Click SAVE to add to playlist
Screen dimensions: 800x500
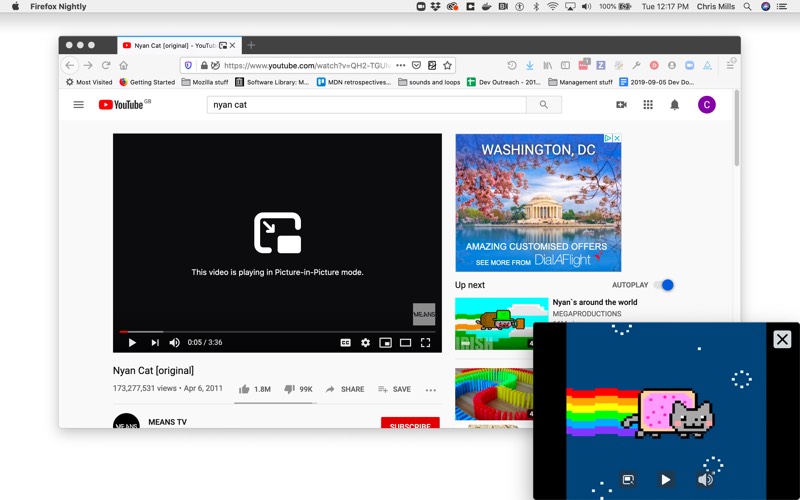(394, 389)
